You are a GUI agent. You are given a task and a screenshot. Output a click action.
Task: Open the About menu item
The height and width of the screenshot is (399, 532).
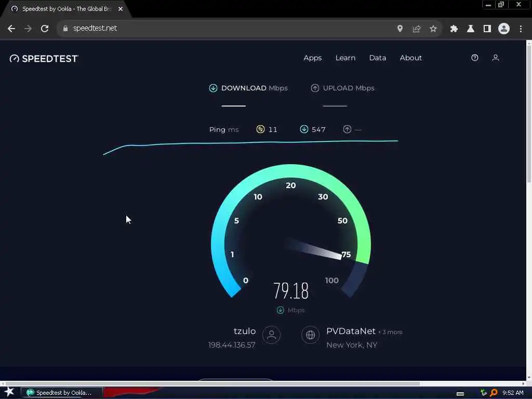(x=410, y=58)
